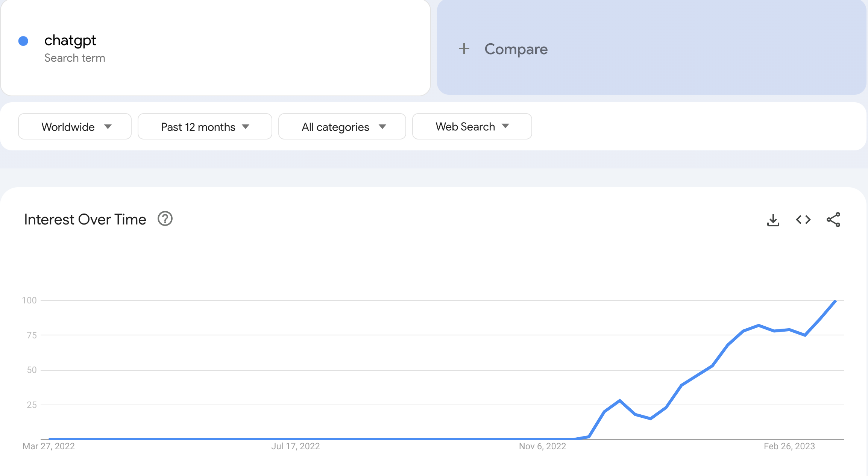This screenshot has height=476, width=868.
Task: Add a Compare search term
Action: (651, 47)
